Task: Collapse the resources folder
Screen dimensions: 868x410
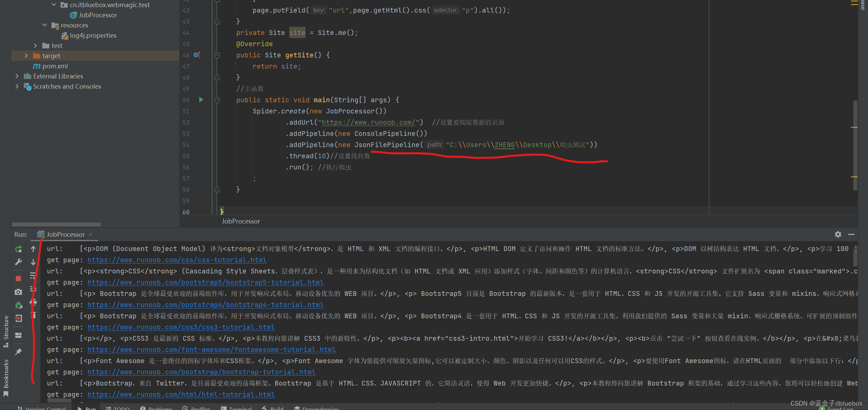Action: pyautogui.click(x=44, y=25)
